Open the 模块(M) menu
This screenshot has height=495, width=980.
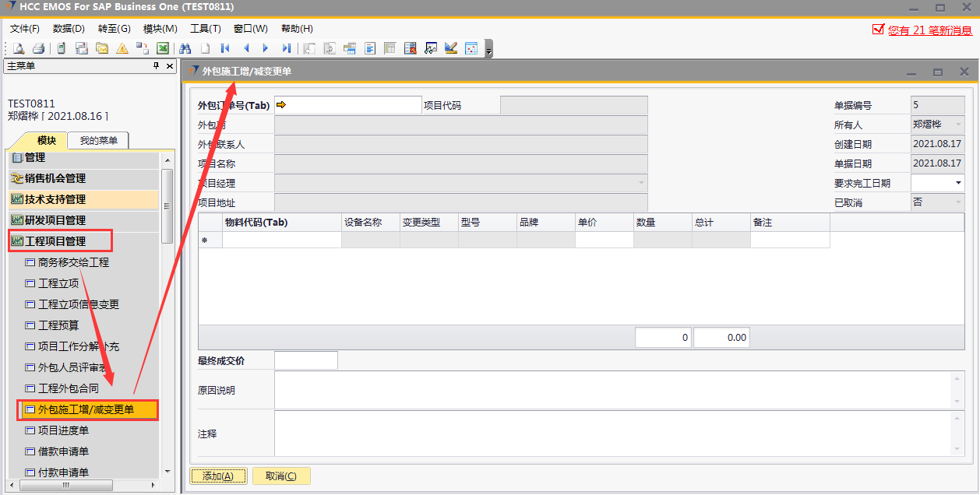(x=160, y=29)
